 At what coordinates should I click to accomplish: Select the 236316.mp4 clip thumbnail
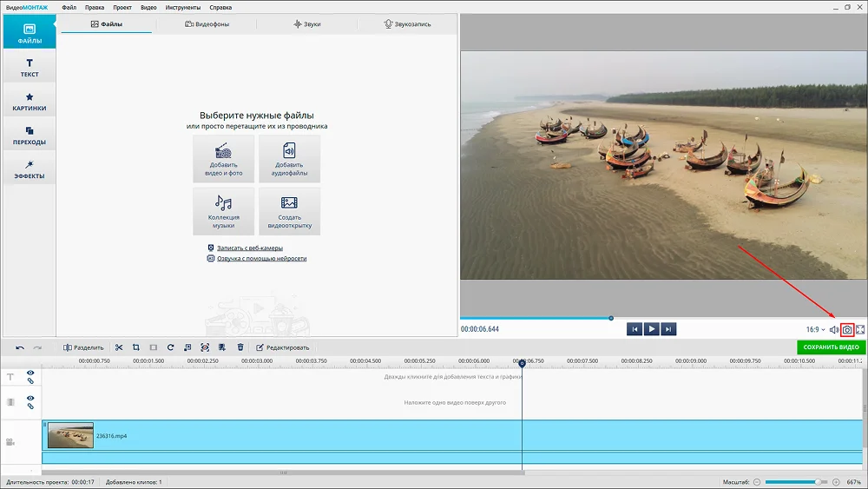[x=70, y=435]
